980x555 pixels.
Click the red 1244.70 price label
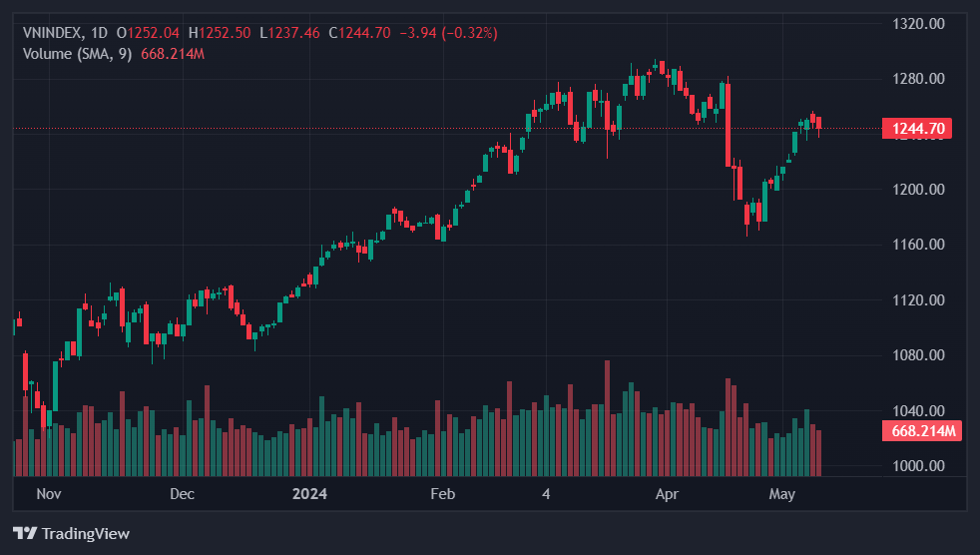click(x=917, y=128)
